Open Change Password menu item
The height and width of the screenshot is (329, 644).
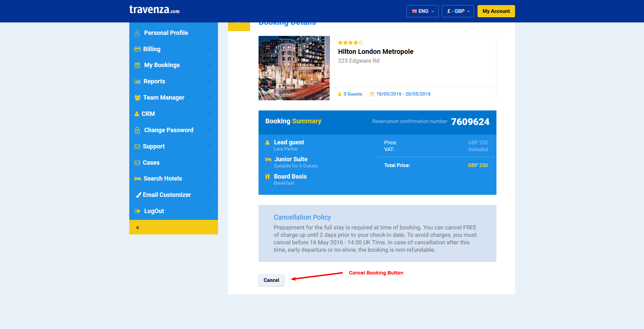click(x=174, y=130)
